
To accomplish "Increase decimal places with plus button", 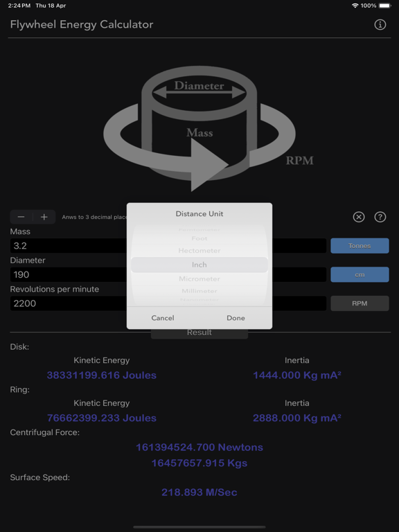I will coord(44,217).
